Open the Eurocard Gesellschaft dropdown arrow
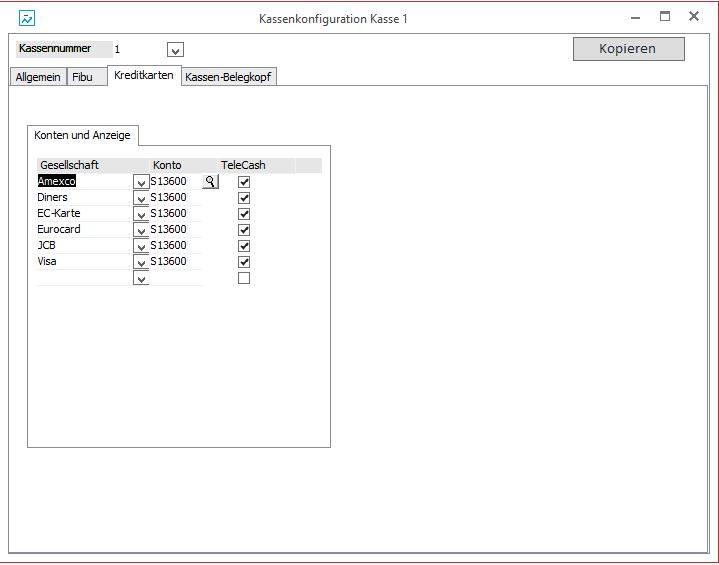 click(141, 231)
